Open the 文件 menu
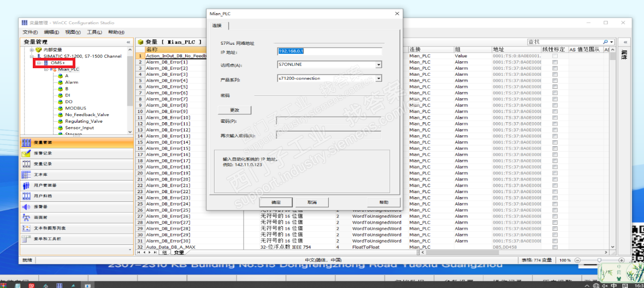 (x=30, y=32)
